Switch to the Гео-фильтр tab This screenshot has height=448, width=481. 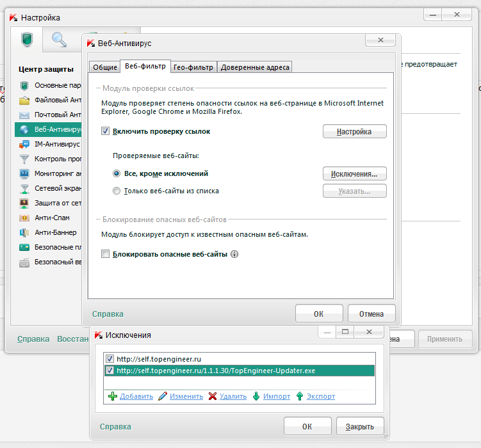pyautogui.click(x=193, y=67)
